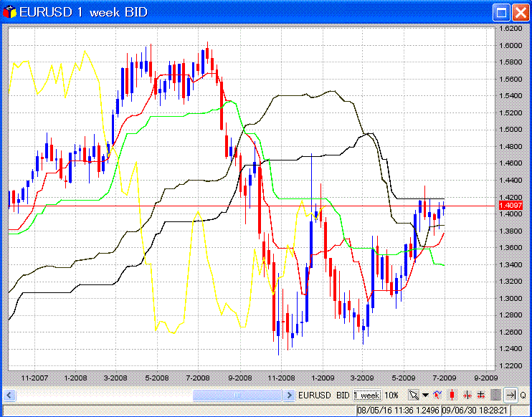Click the 1.6200 price axis label
This screenshot has width=532, height=417.
pyautogui.click(x=511, y=29)
